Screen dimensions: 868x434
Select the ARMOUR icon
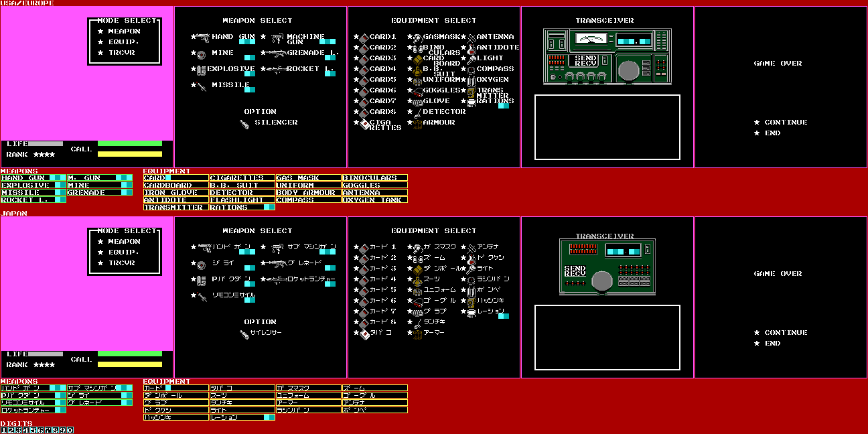point(417,123)
